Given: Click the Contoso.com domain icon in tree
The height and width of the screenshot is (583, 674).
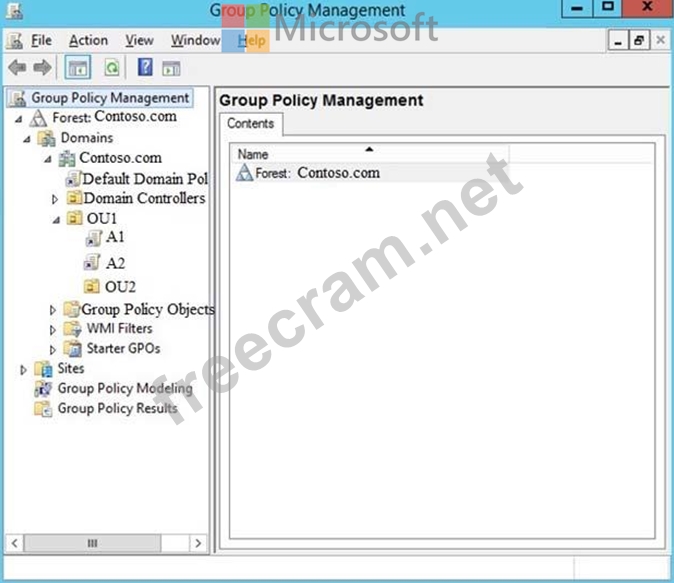Looking at the screenshot, I should coord(67,158).
